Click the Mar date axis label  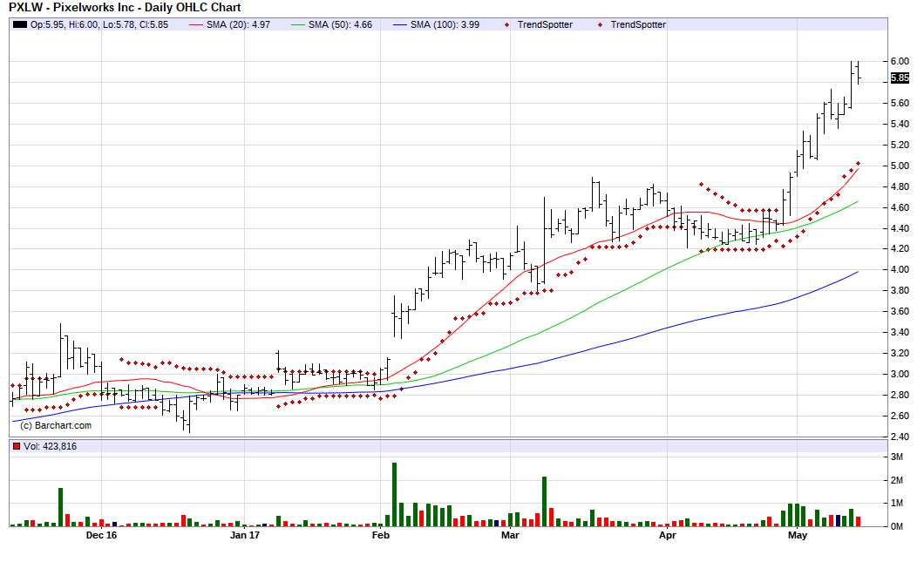click(510, 535)
